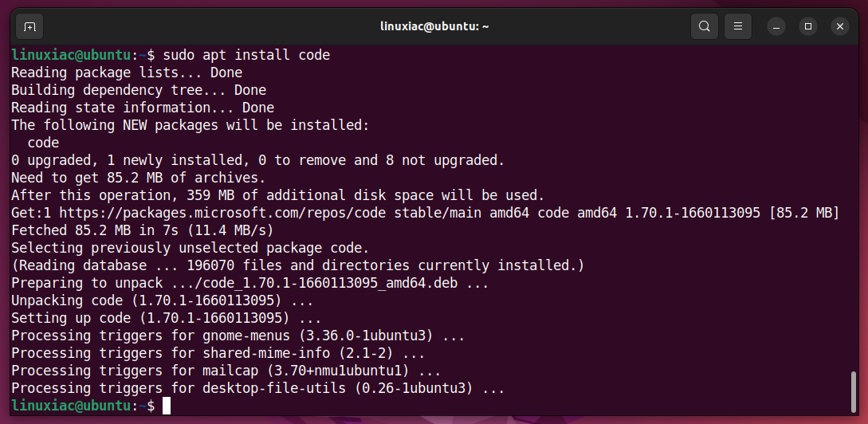
Task: Click the gnome-menus processing triggers line
Action: click(x=238, y=336)
